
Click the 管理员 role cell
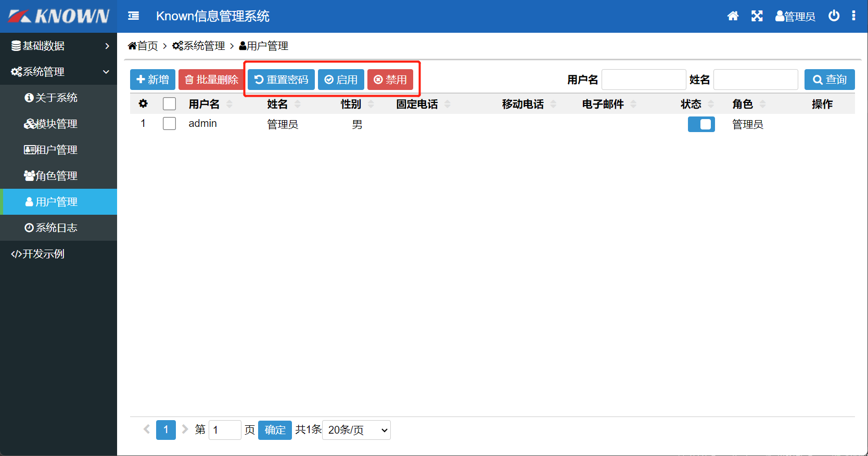coord(748,124)
